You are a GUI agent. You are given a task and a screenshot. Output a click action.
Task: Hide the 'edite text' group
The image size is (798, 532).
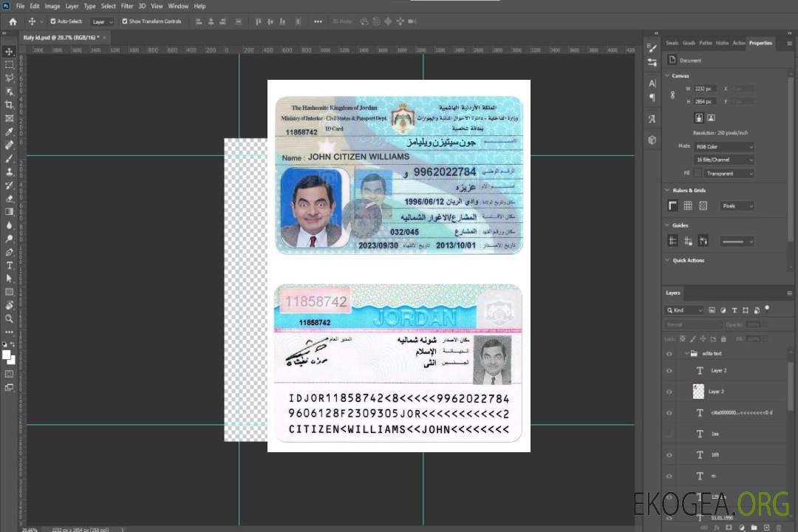click(669, 354)
